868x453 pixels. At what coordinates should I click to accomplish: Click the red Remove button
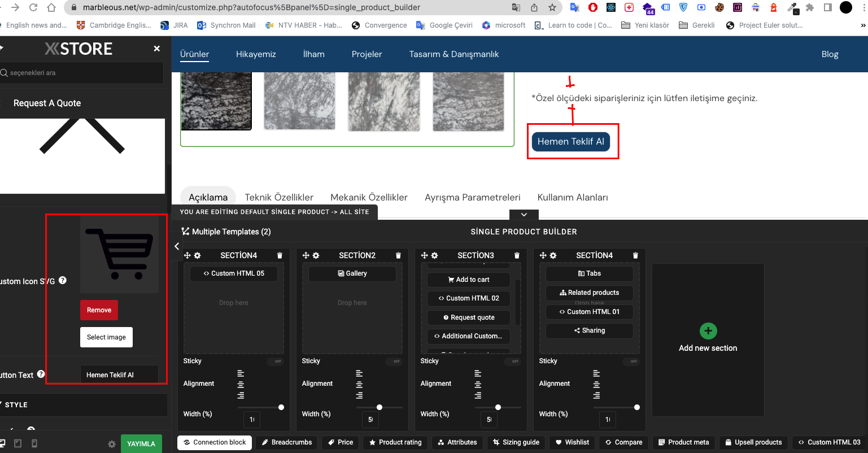point(99,310)
